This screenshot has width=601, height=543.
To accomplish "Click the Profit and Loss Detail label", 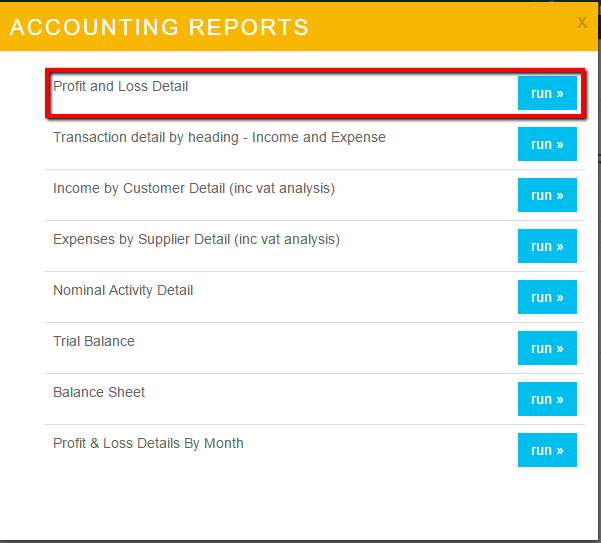I will pos(120,87).
